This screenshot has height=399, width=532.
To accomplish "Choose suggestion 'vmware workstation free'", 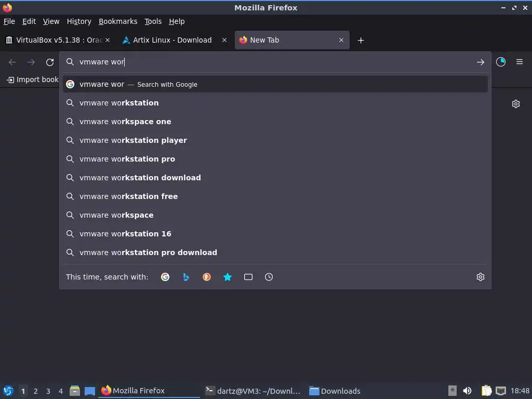I will 275,196.
